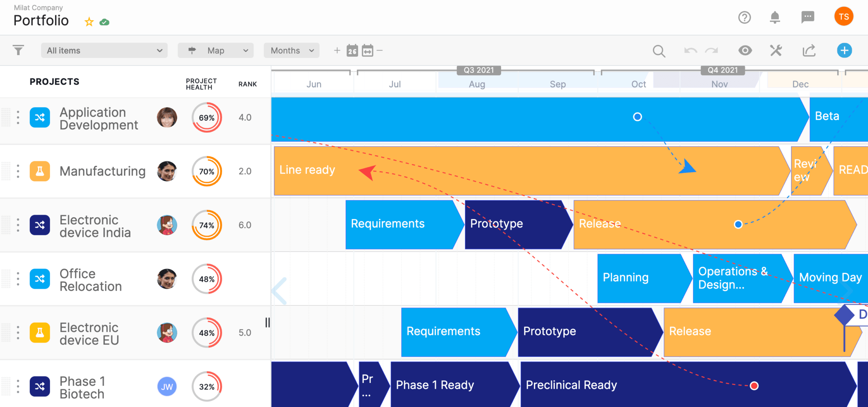Viewport: 868px width, 407px height.
Task: Click the green cloud sync status icon
Action: 104,22
